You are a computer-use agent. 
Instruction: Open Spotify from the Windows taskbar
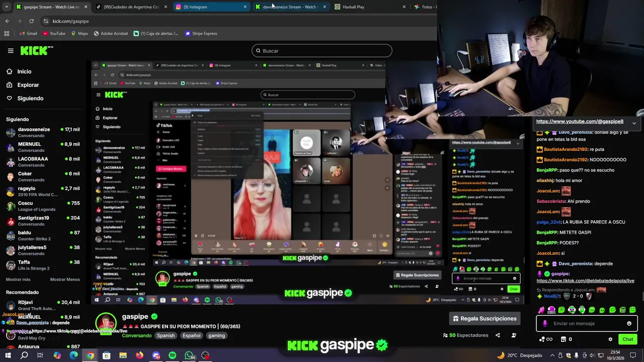pyautogui.click(x=172, y=355)
